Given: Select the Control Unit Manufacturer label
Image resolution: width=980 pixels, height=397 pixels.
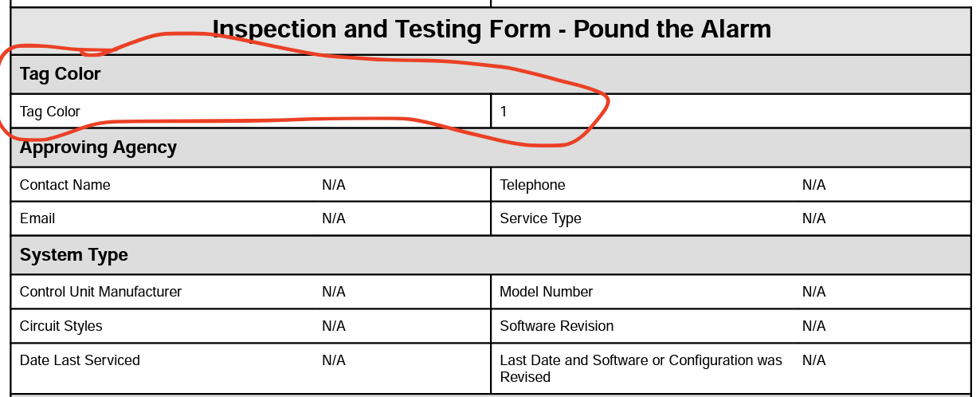Looking at the screenshot, I should [101, 292].
